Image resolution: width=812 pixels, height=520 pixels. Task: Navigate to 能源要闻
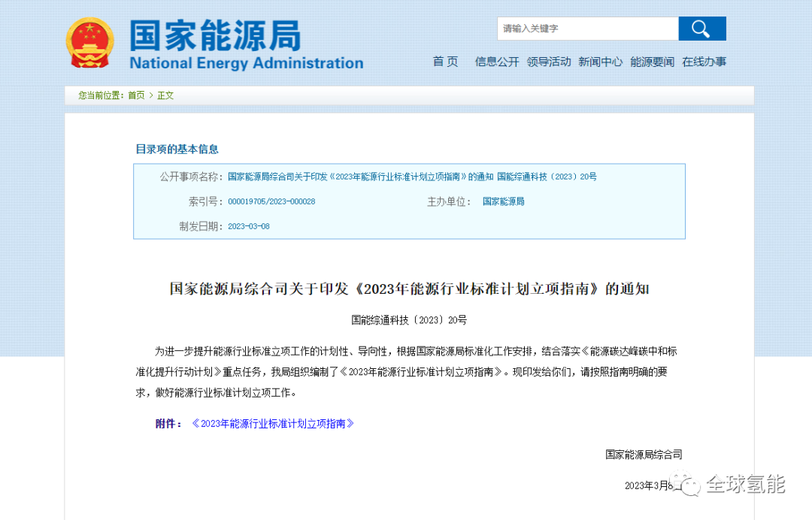tap(652, 62)
